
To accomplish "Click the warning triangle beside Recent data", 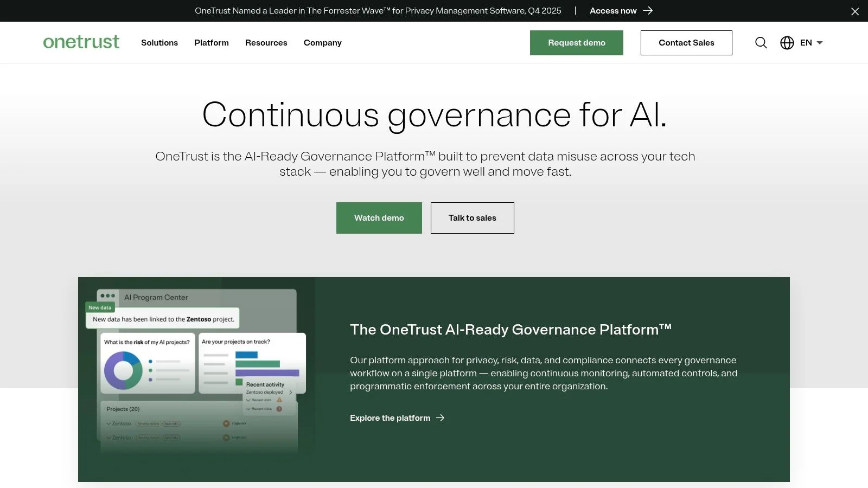I will click(279, 400).
